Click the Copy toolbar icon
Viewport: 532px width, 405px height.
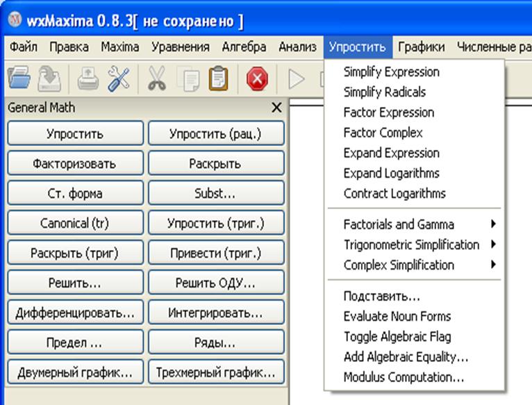tap(189, 79)
